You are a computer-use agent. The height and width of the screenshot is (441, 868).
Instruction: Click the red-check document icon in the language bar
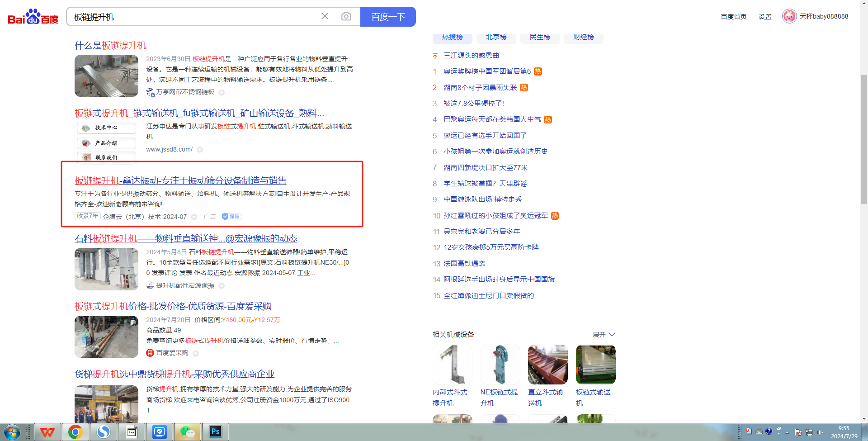pyautogui.click(x=749, y=431)
